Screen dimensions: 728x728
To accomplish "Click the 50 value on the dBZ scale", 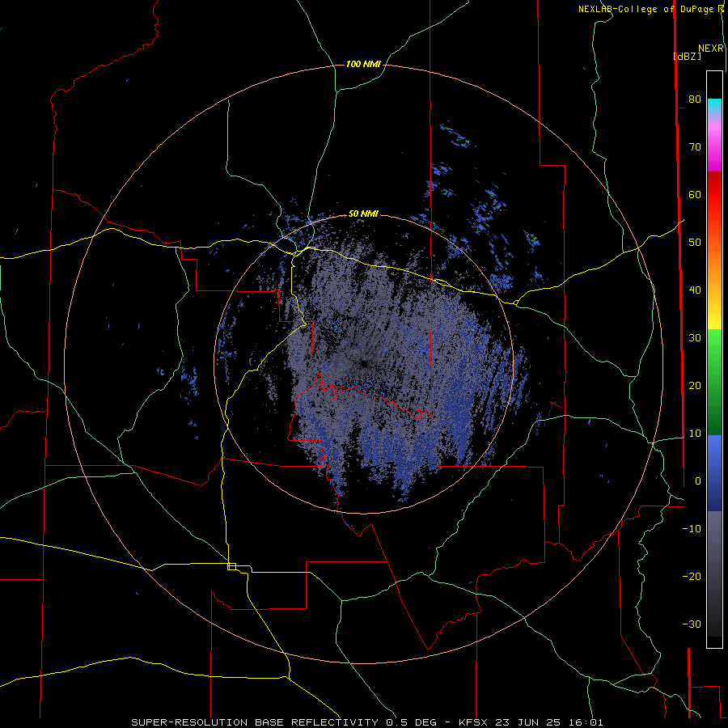I will pyautogui.click(x=695, y=243).
